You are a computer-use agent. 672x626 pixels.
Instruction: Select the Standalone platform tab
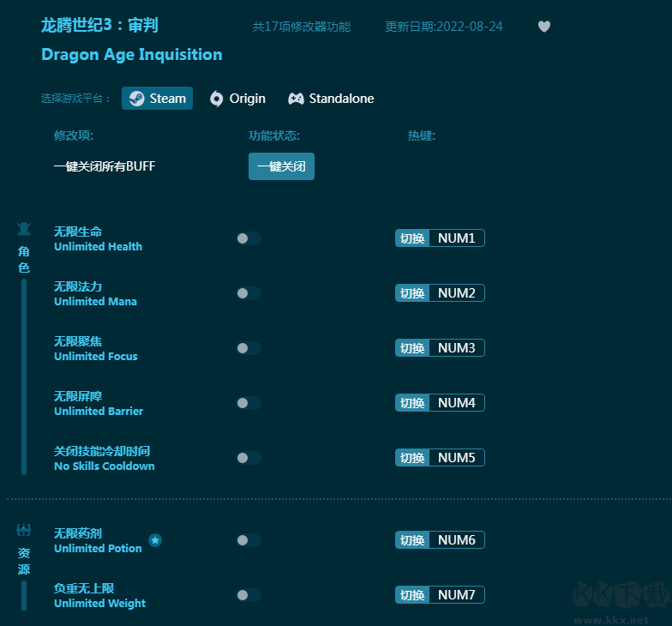(x=331, y=99)
